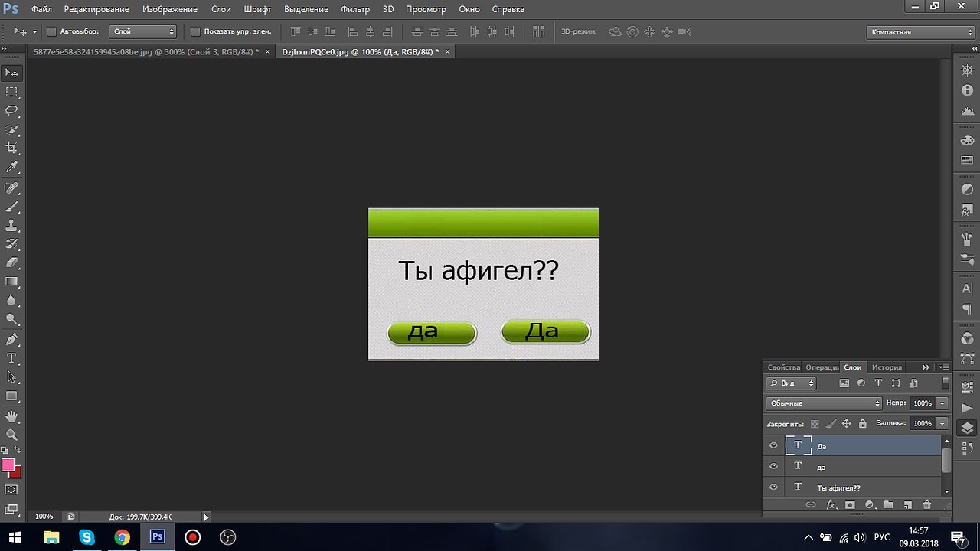This screenshot has width=980, height=551.
Task: Open the Слой auto-select dropdown
Action: pos(143,31)
